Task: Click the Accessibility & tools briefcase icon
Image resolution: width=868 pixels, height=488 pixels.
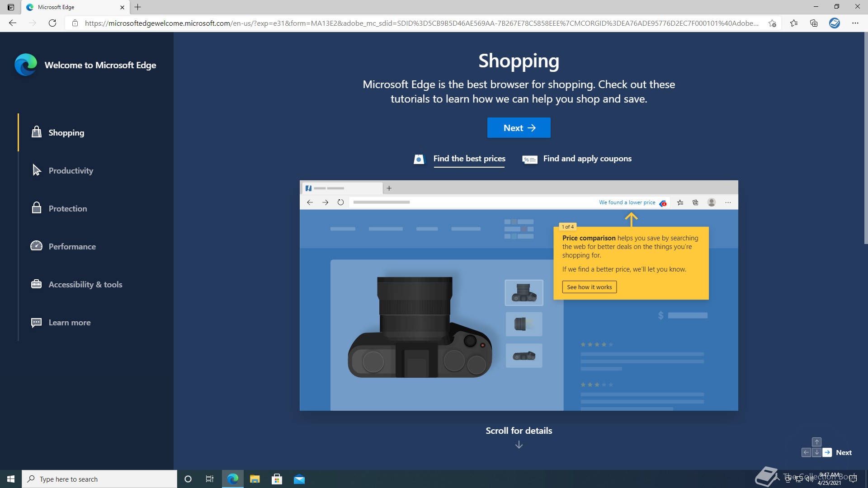Action: pyautogui.click(x=36, y=284)
